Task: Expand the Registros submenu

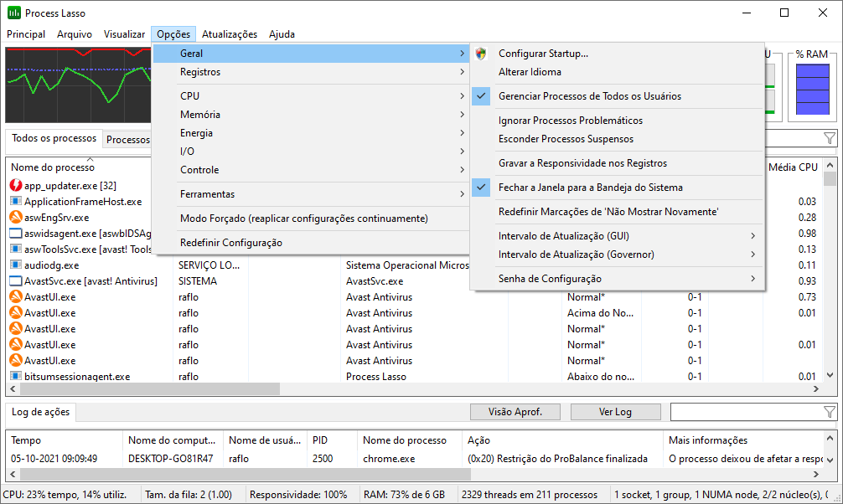Action: click(x=311, y=72)
